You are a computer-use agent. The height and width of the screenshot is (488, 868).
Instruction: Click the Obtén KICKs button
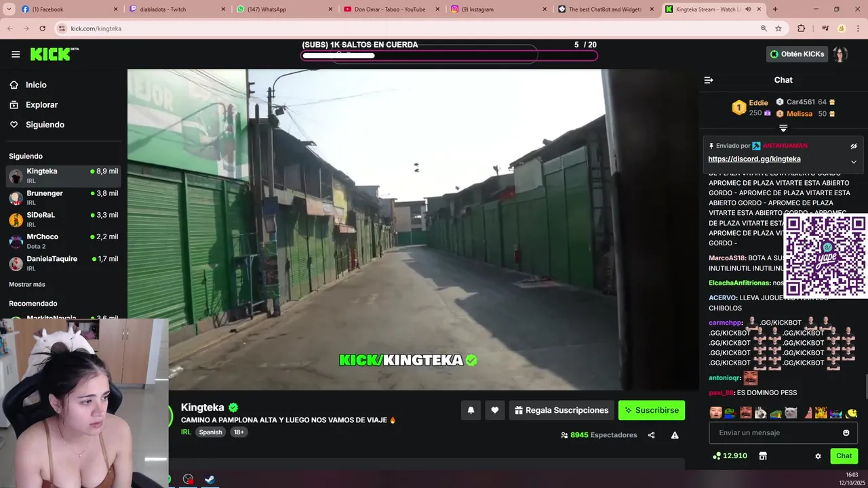[x=797, y=54]
